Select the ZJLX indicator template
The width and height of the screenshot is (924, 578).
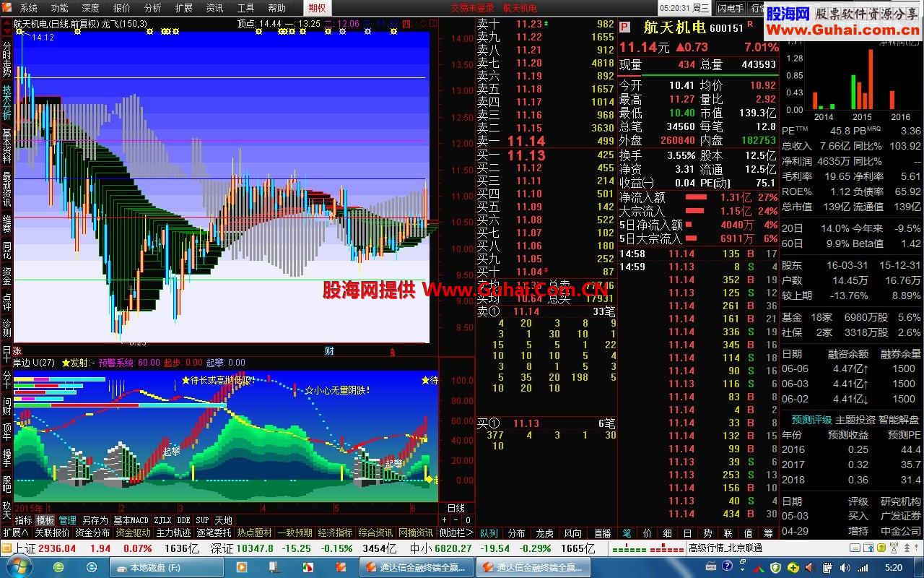click(x=162, y=520)
